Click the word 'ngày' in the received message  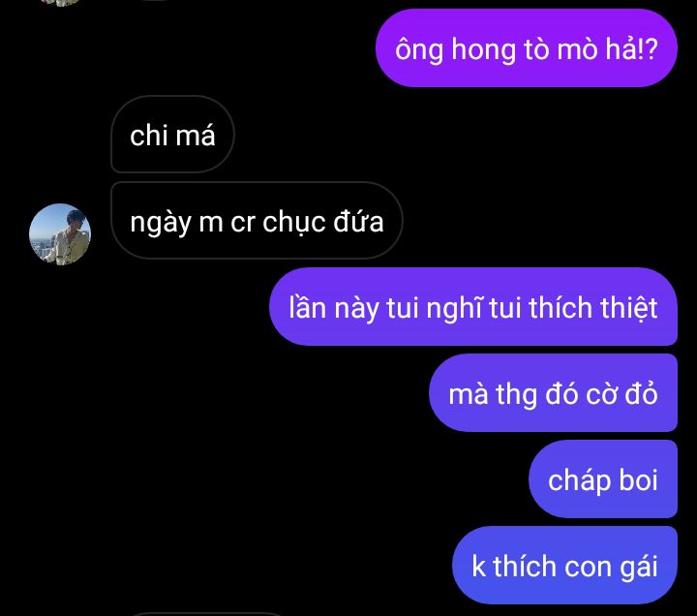[161, 223]
